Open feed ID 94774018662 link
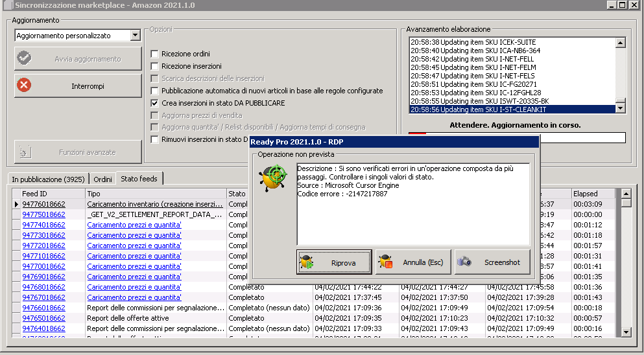The height and width of the screenshot is (355, 644). tap(43, 225)
